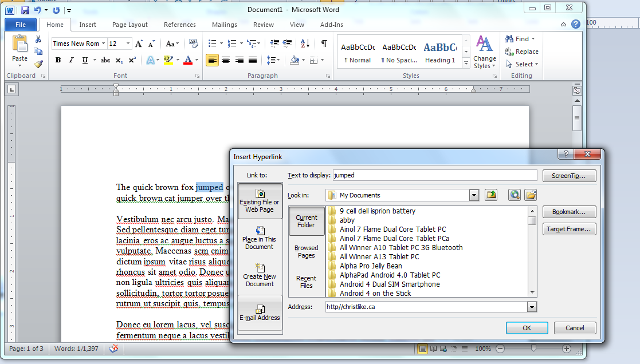Click the Save icon in Quick Access toolbar

(x=25, y=10)
